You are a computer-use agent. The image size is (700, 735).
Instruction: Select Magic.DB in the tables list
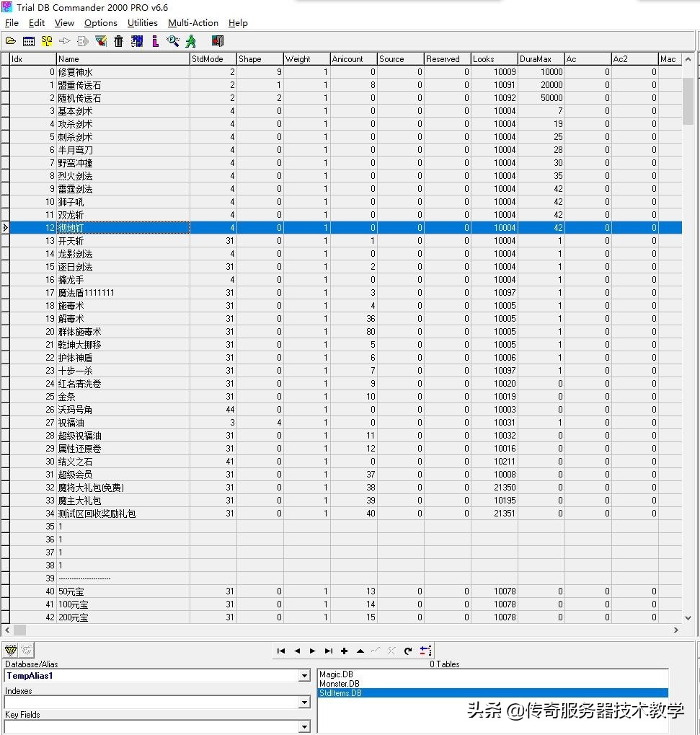(336, 674)
